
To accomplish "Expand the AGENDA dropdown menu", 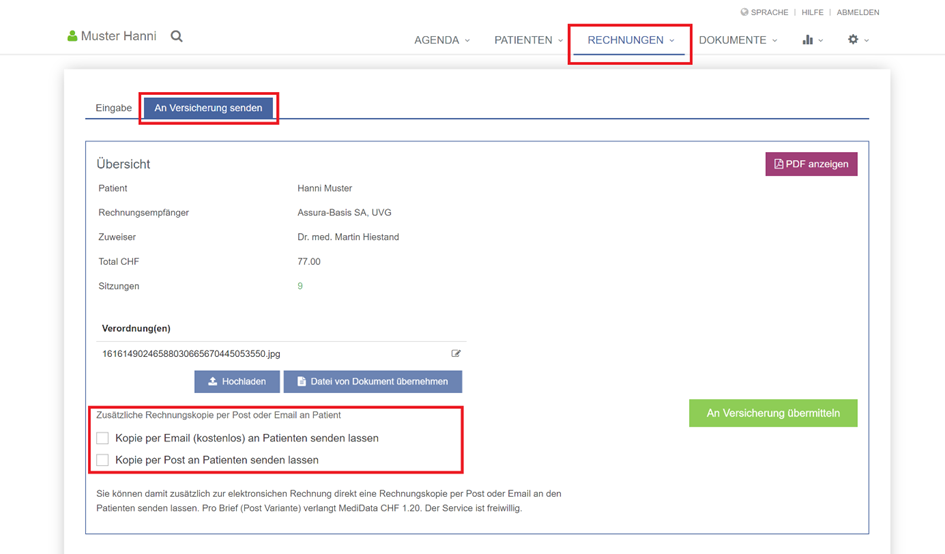I will pos(442,40).
